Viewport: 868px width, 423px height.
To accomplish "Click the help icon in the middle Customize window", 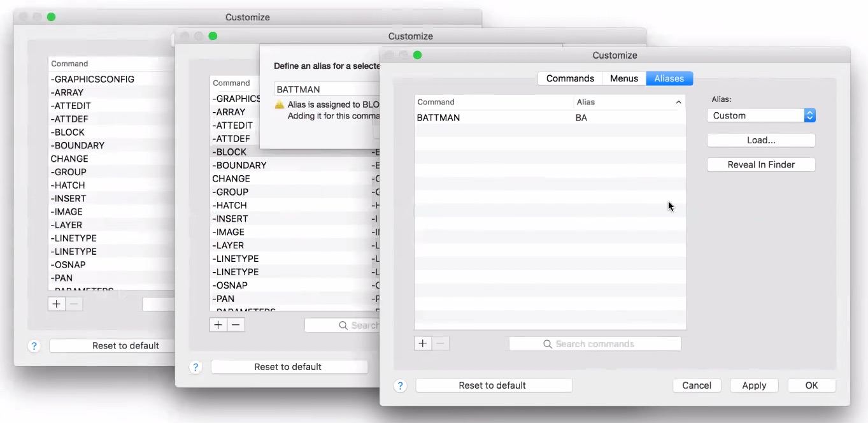I will (x=196, y=367).
